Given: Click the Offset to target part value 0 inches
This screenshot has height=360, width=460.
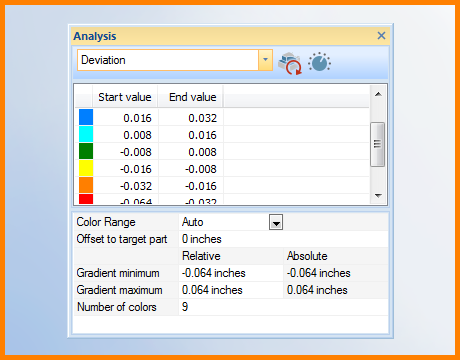Looking at the screenshot, I should 202,239.
